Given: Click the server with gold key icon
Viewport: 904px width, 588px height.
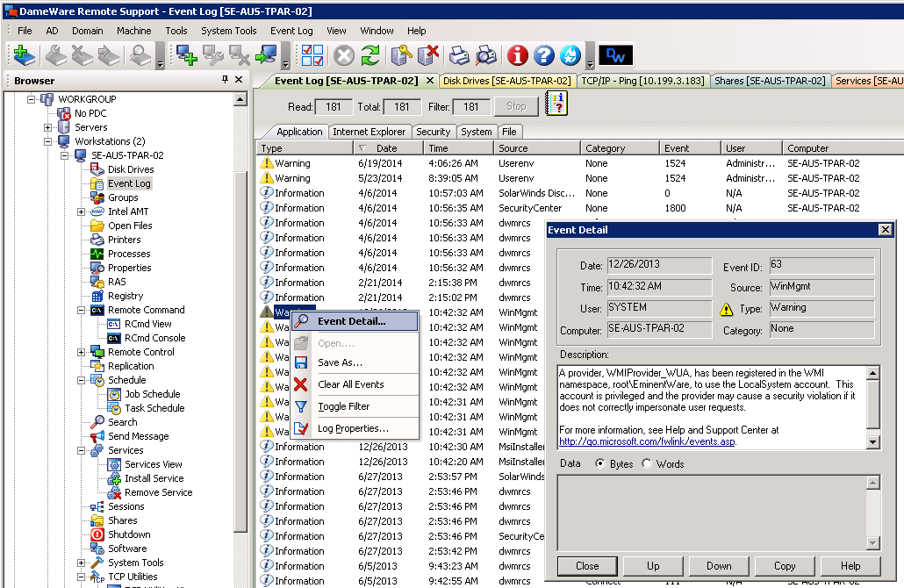Looking at the screenshot, I should tap(402, 55).
